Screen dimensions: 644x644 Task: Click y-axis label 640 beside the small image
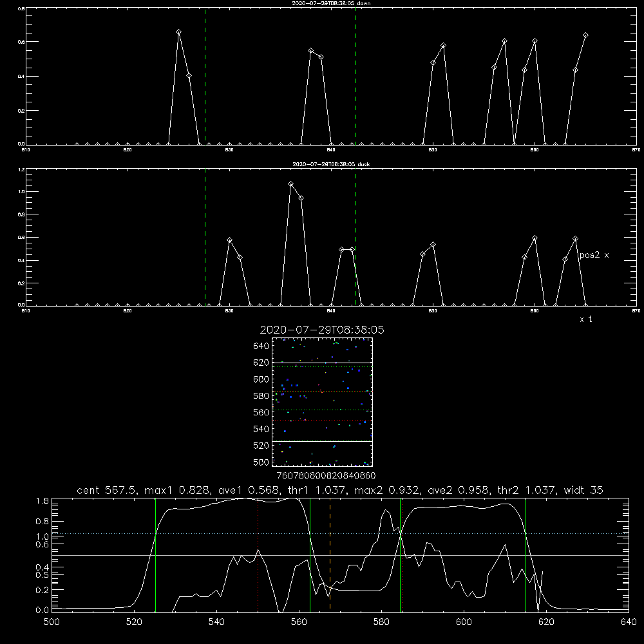point(261,346)
